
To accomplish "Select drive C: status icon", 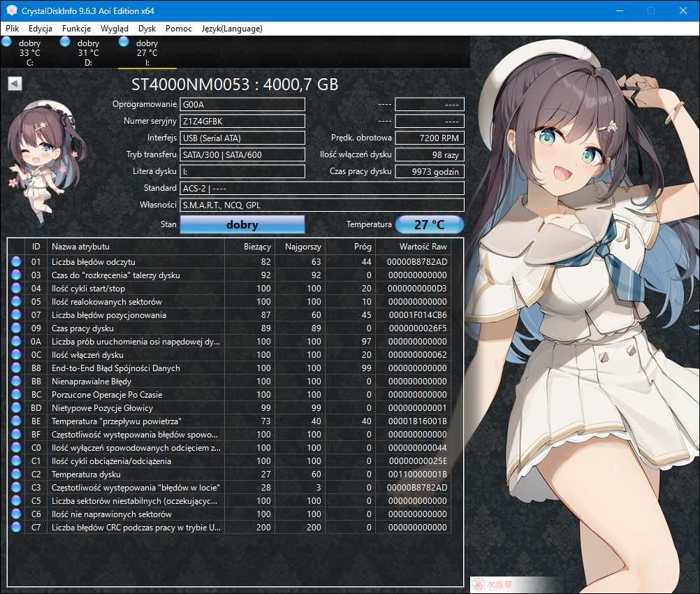I will pyautogui.click(x=7, y=42).
